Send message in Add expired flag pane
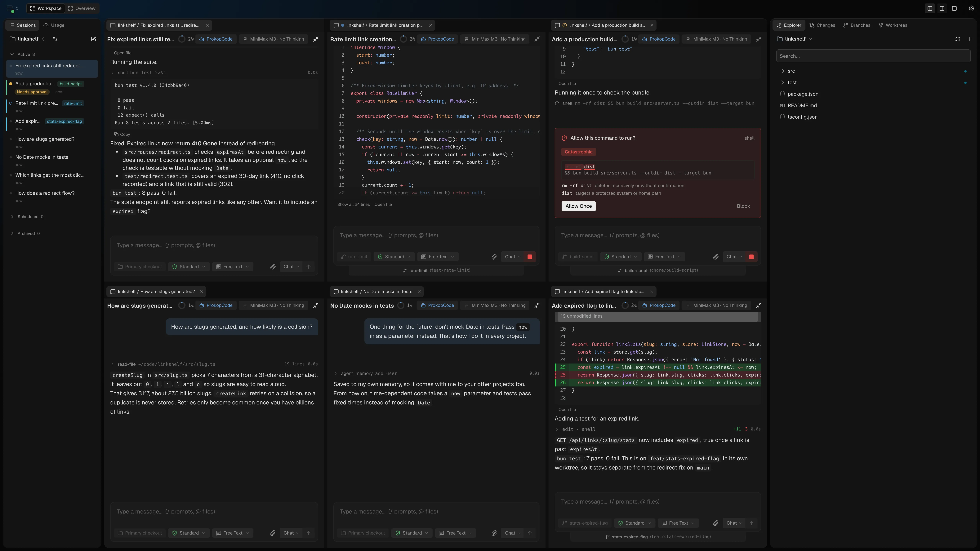Image resolution: width=980 pixels, height=551 pixels. coord(751,523)
